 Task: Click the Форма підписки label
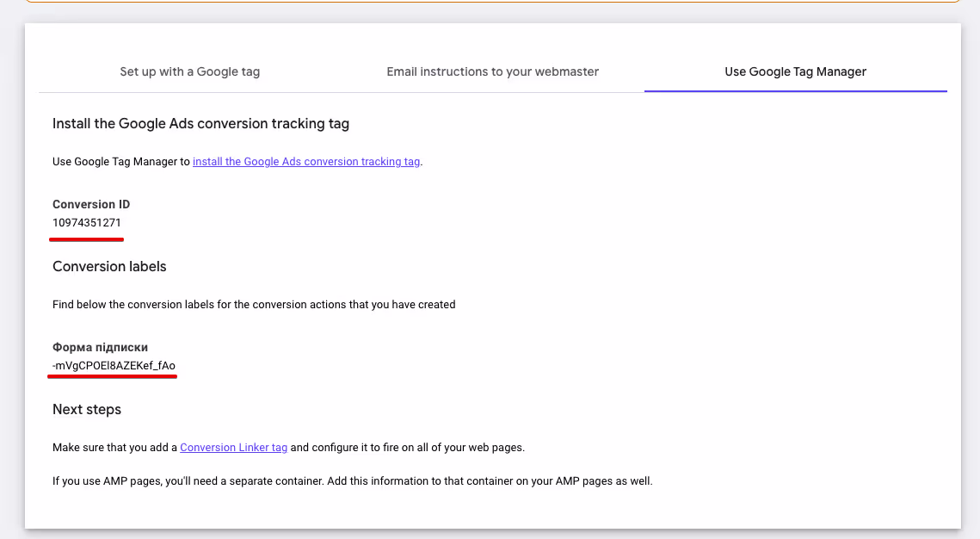[x=100, y=348]
